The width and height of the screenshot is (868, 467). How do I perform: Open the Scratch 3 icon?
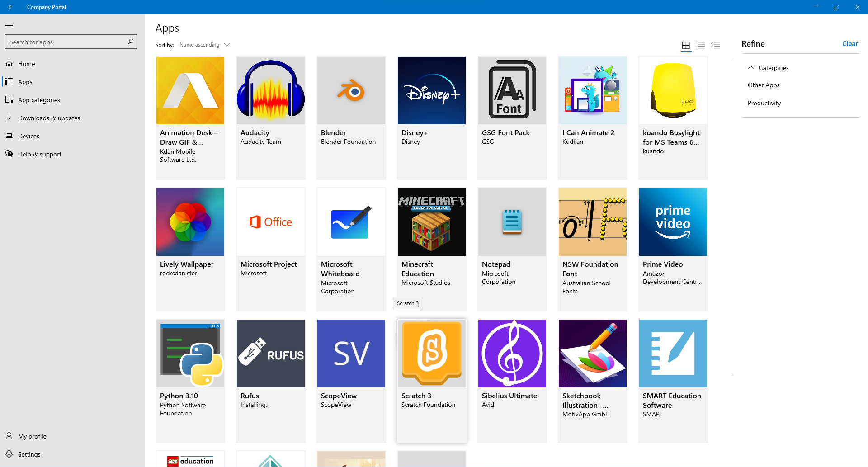432,354
